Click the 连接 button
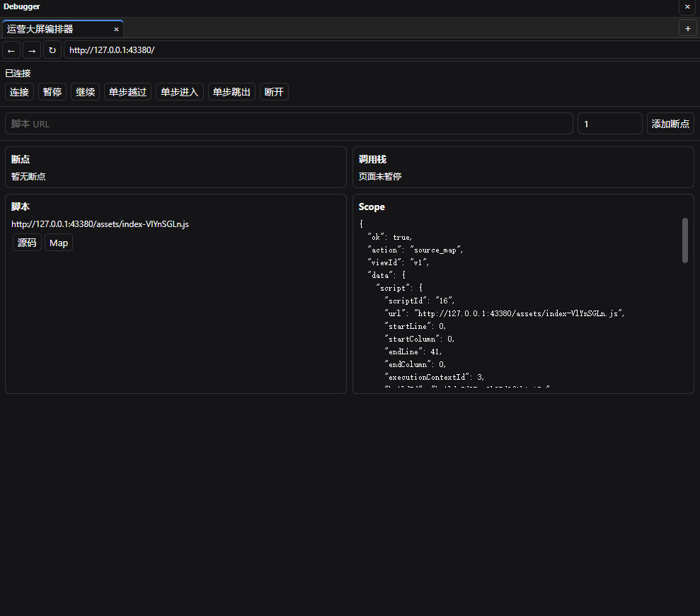 coord(19,92)
